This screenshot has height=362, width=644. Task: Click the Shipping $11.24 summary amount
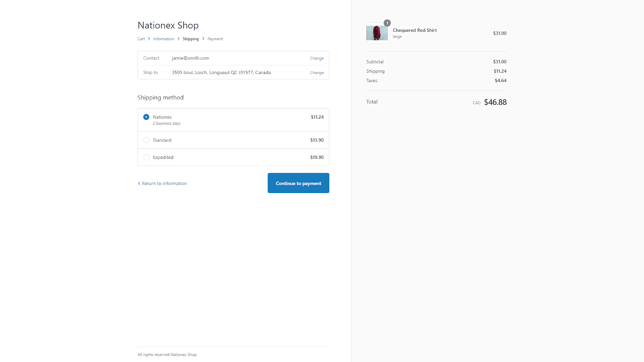500,71
